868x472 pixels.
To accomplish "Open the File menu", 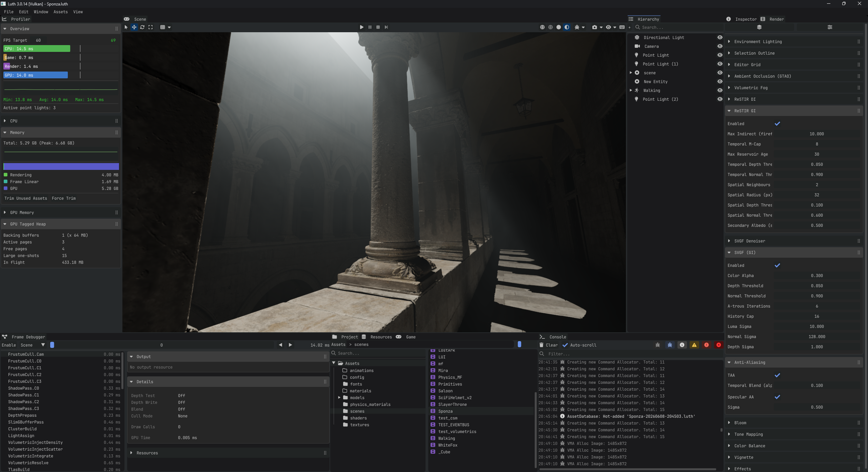I will coord(9,12).
